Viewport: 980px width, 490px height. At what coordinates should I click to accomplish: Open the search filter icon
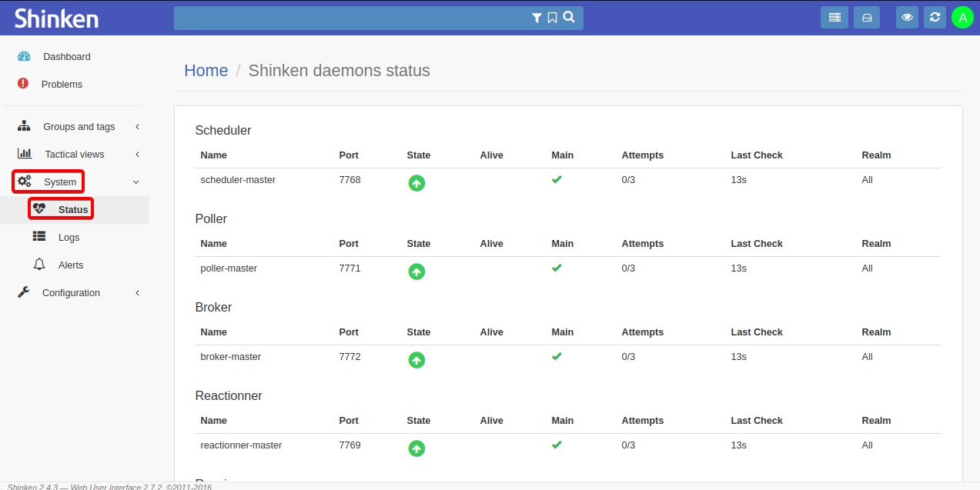click(537, 18)
